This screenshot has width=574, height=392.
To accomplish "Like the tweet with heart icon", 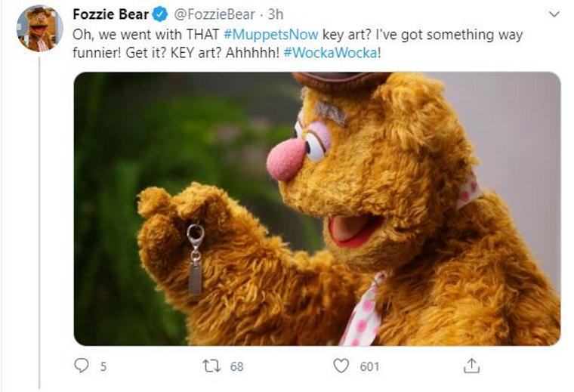I will click(341, 366).
